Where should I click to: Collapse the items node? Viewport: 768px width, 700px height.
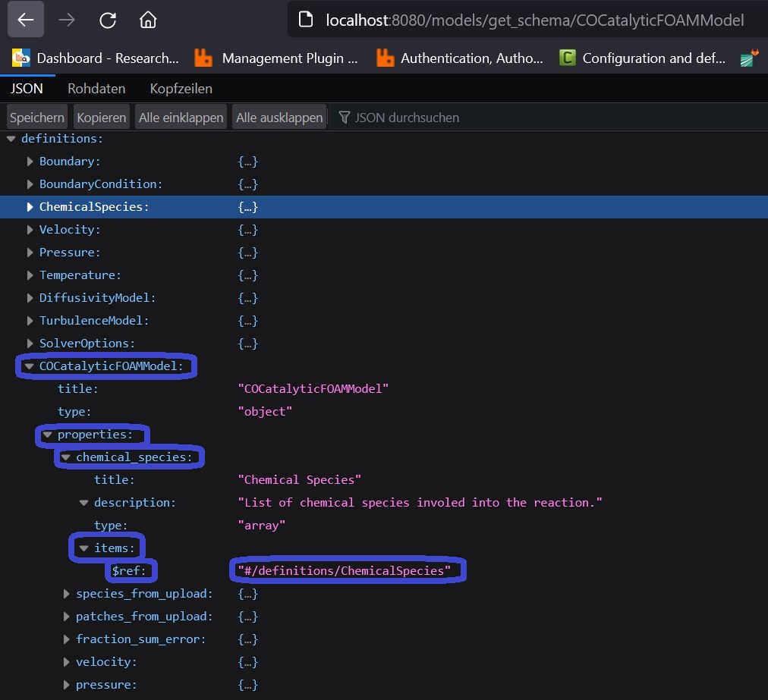[x=84, y=548]
